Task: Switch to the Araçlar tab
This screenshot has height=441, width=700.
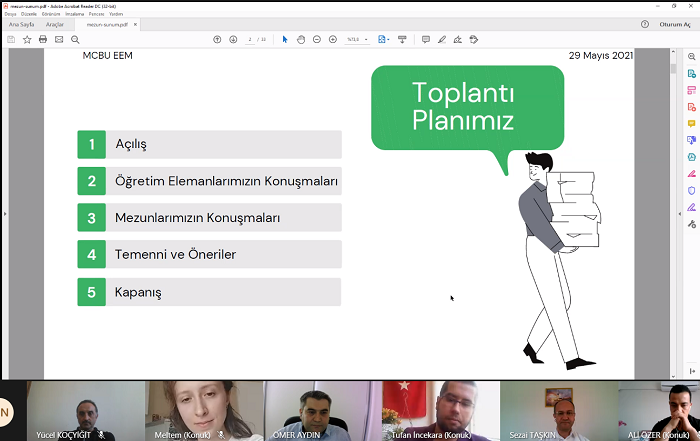Action: pos(55,24)
